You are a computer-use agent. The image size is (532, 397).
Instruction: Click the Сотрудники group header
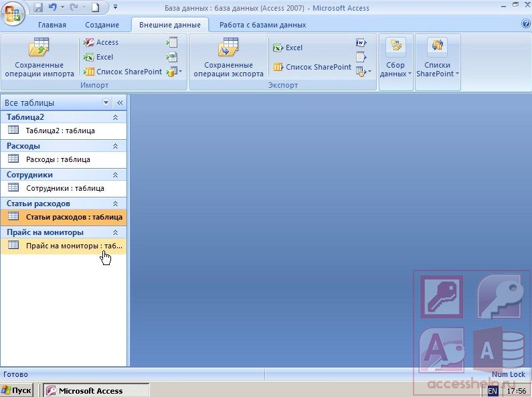point(64,175)
